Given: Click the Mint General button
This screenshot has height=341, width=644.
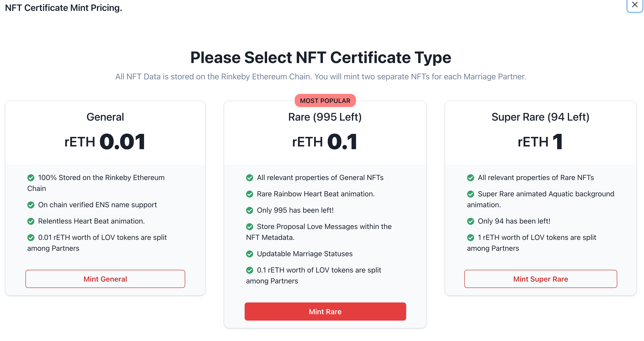Looking at the screenshot, I should (x=105, y=279).
